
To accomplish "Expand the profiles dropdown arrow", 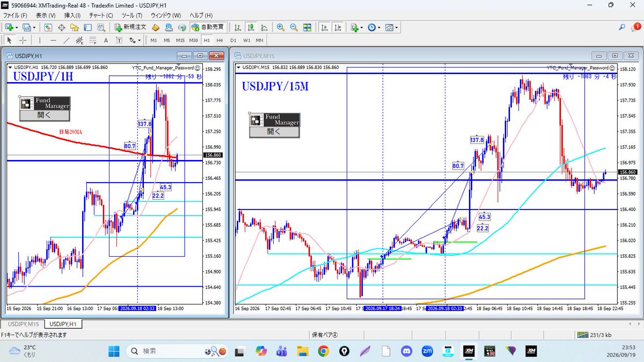I will click(34, 27).
